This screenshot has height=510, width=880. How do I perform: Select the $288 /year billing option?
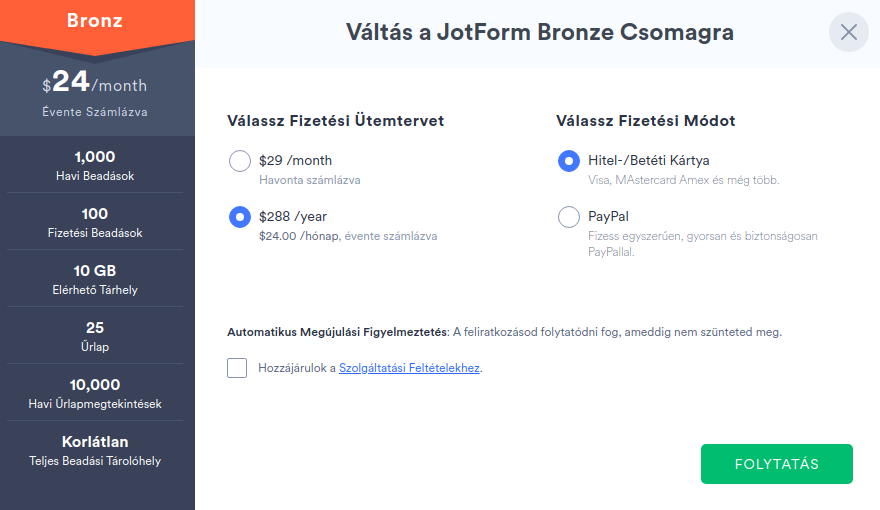pos(240,217)
